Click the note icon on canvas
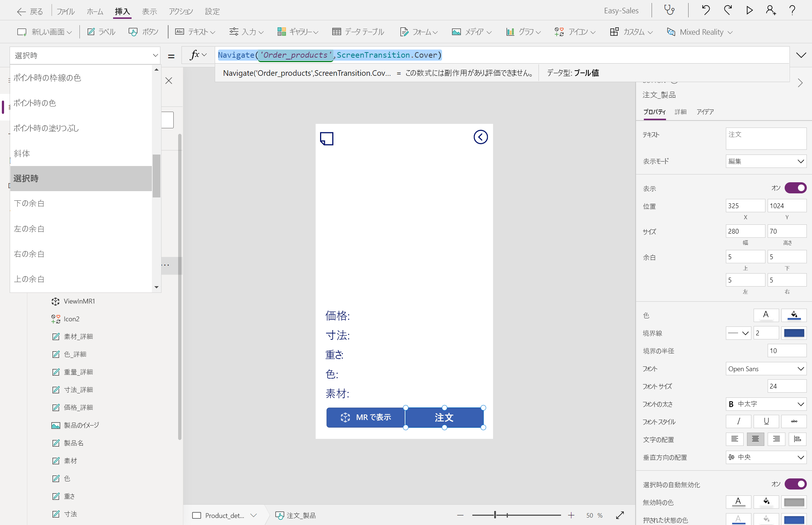Image resolution: width=812 pixels, height=525 pixels. [x=326, y=139]
